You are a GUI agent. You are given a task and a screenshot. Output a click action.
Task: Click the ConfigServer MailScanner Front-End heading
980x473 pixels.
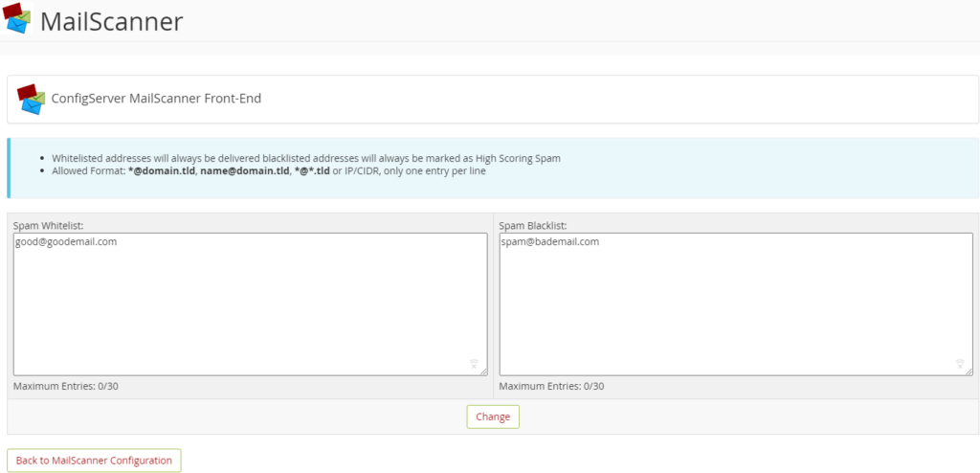pos(156,99)
